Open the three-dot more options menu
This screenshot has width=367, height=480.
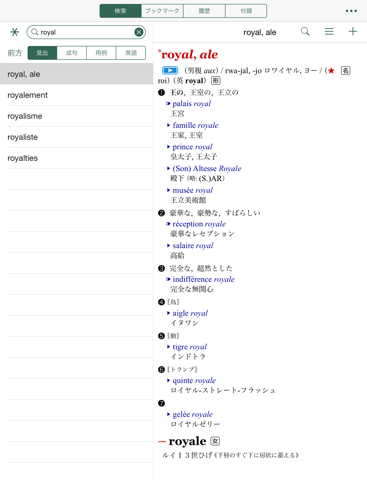tap(351, 11)
